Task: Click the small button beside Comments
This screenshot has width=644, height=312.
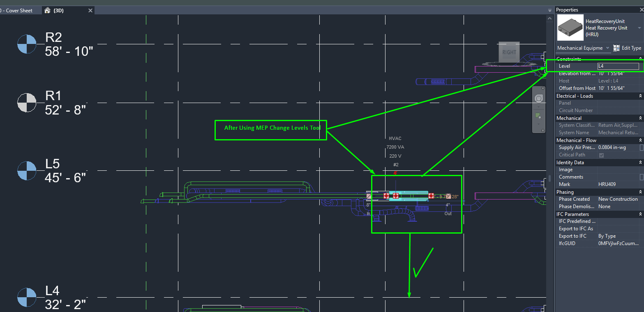Action: pyautogui.click(x=642, y=177)
